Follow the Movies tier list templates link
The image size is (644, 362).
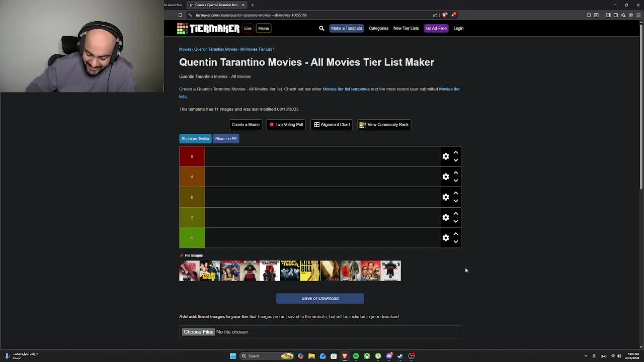[346, 89]
